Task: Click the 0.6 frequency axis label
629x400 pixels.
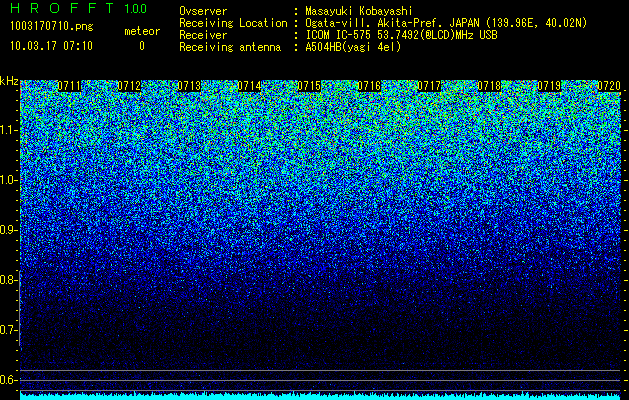Action: coord(8,380)
